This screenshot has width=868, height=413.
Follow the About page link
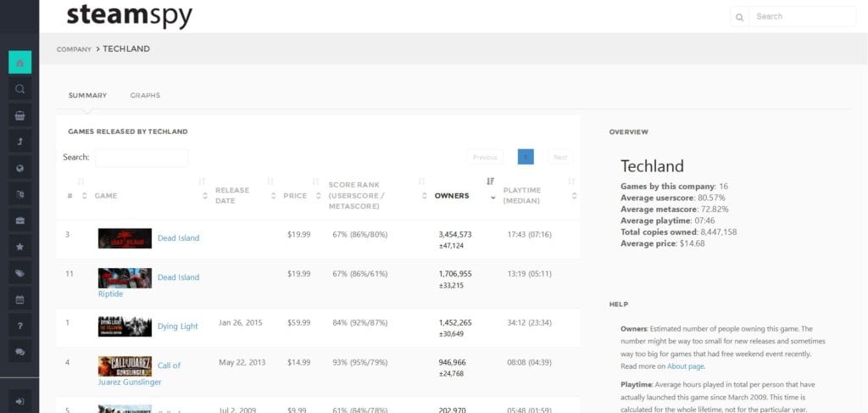(685, 366)
